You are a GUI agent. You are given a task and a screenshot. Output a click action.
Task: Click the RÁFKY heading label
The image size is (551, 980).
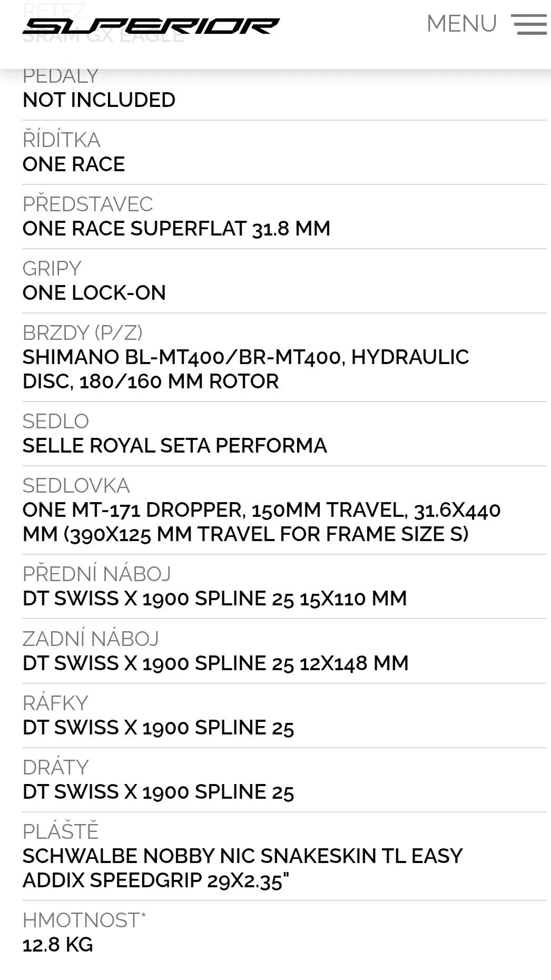[55, 703]
